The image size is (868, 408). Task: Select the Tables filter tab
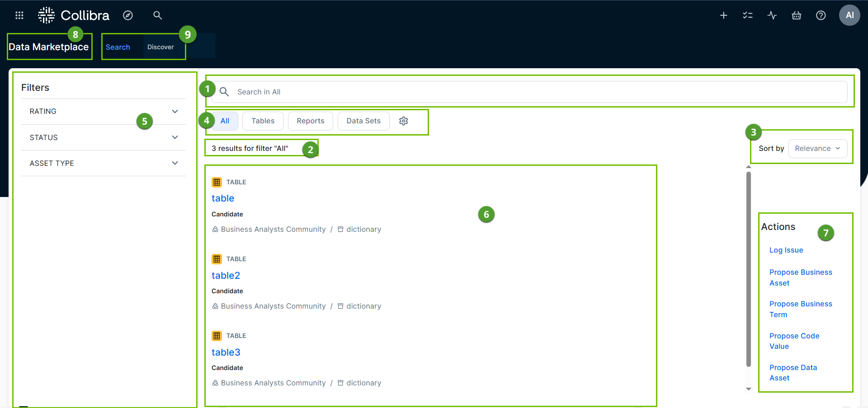tap(263, 121)
